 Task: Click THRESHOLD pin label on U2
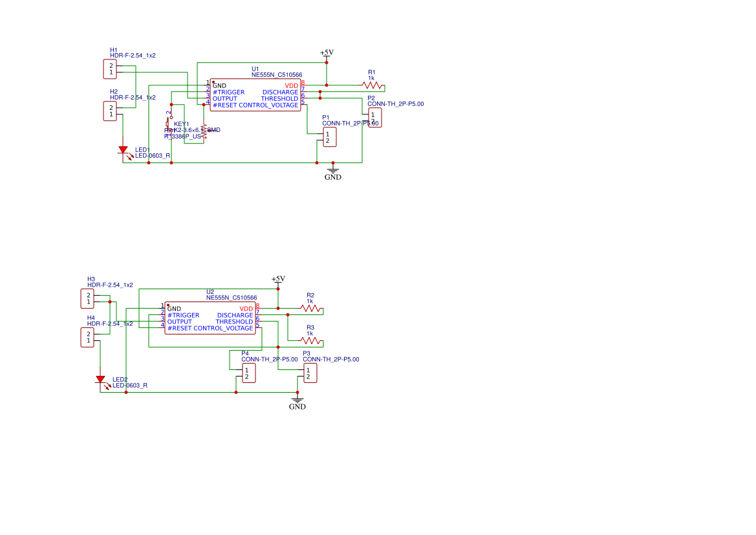(234, 322)
